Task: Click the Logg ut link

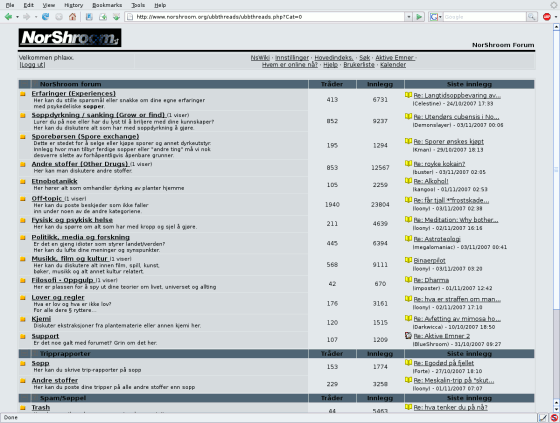Action: pos(32,65)
